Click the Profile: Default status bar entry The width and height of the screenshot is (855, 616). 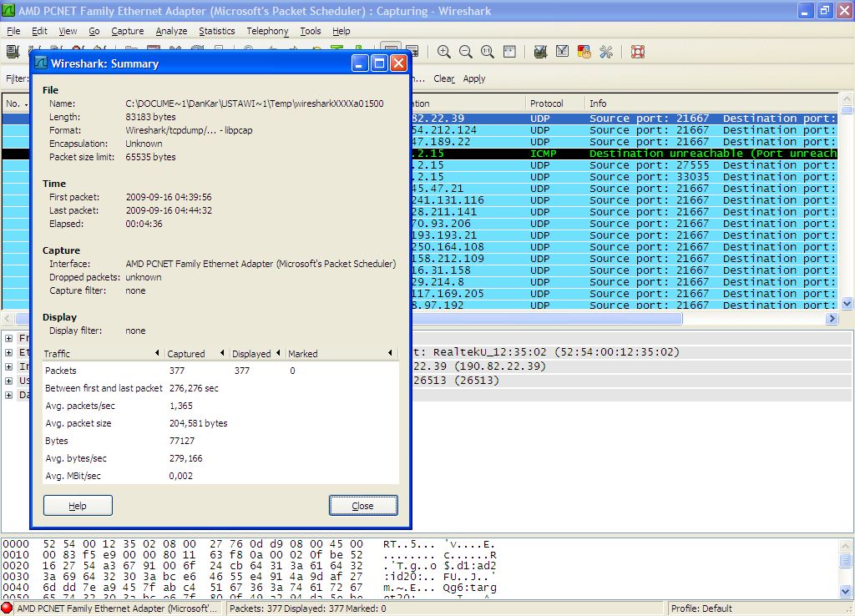(701, 608)
